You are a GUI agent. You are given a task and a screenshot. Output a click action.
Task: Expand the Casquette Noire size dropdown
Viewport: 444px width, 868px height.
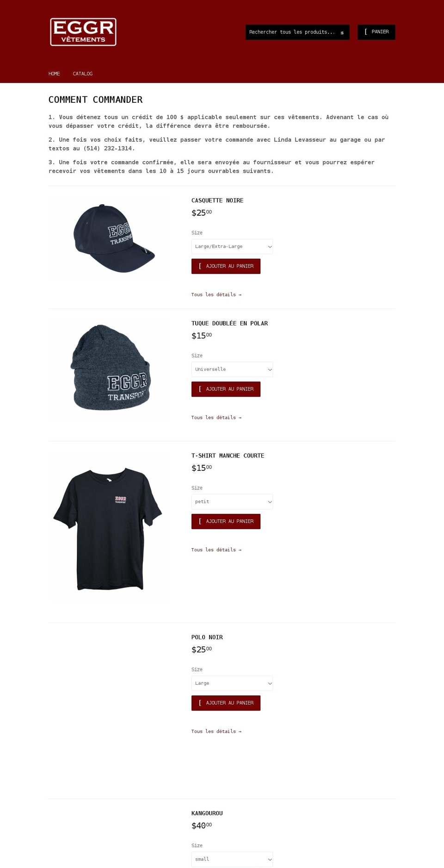(x=232, y=246)
